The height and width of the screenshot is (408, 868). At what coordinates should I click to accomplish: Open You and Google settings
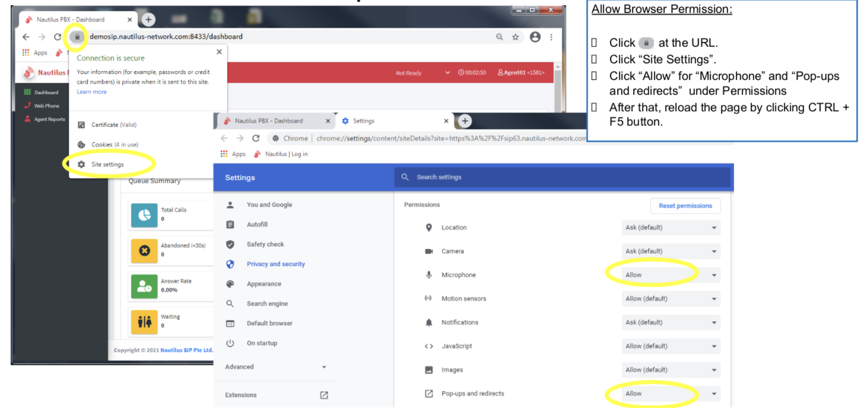[269, 205]
